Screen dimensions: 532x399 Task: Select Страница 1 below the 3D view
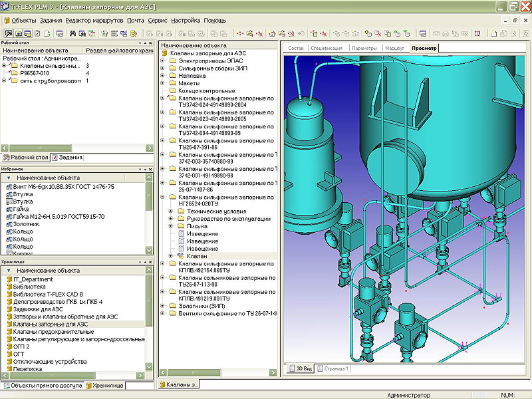(334, 368)
